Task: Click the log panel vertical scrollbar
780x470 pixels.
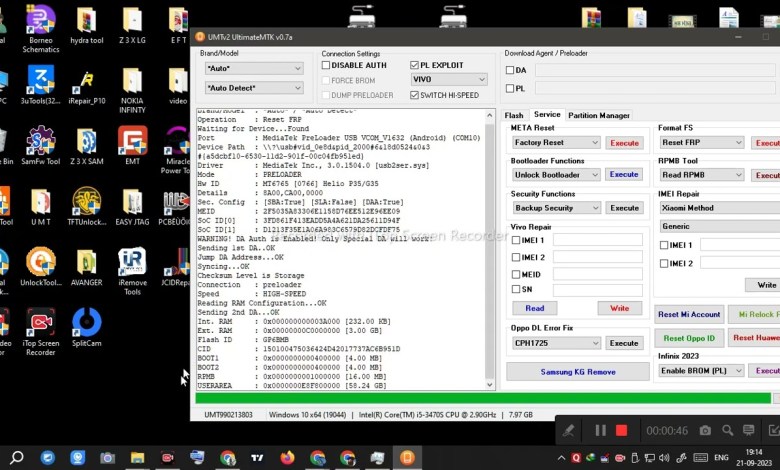Action: coord(489,250)
